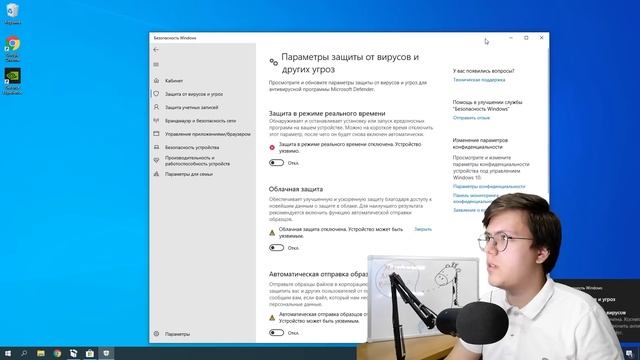
Task: Click the back arrow in Windows Security
Action: 156,49
